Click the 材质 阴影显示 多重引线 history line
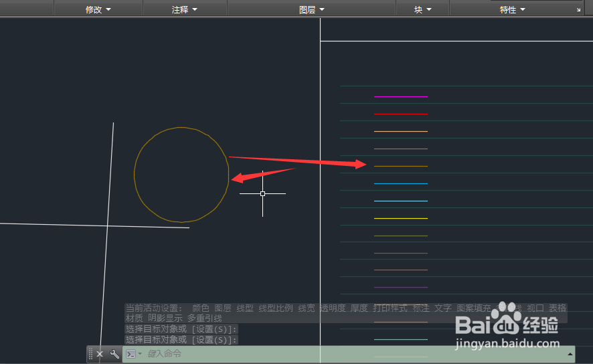This screenshot has height=364, width=593. [173, 318]
